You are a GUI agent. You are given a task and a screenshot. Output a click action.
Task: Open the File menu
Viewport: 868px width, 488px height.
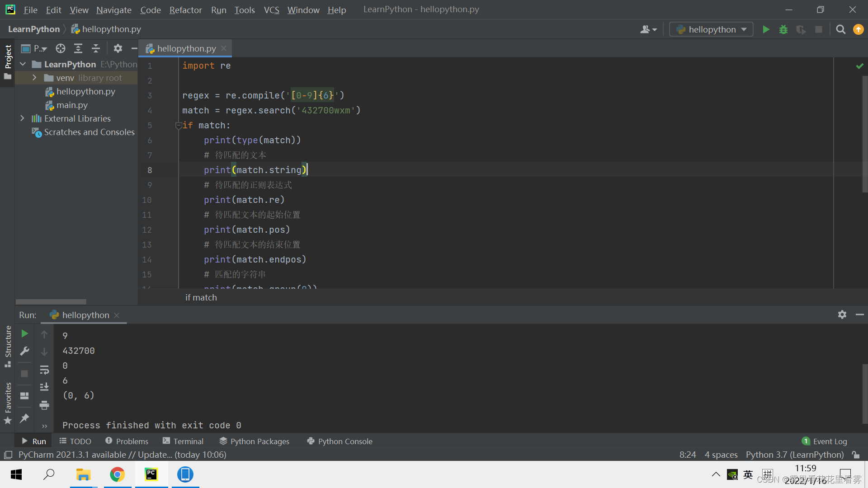point(30,9)
